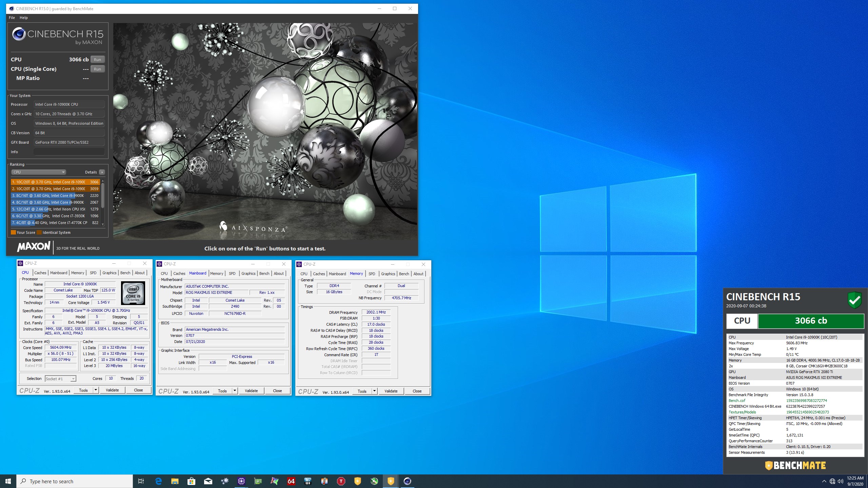Click Close button in Memory CPU-Z window
The width and height of the screenshot is (868, 488).
pos(417,391)
